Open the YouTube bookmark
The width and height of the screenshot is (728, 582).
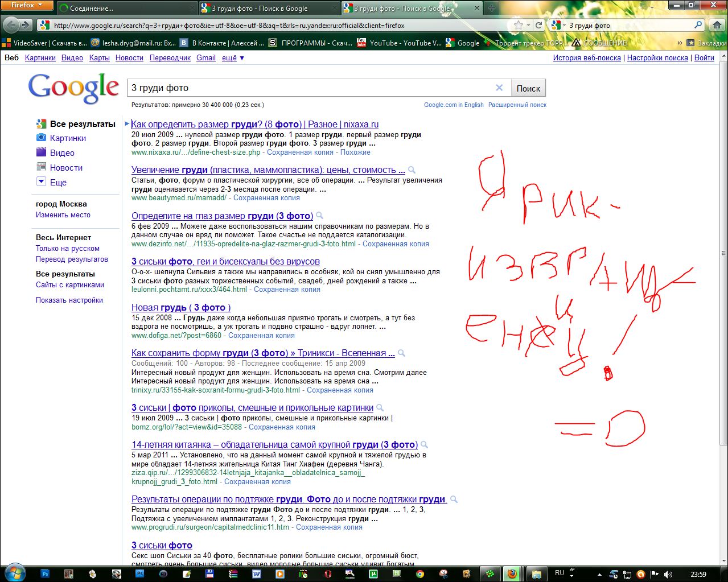pos(399,43)
